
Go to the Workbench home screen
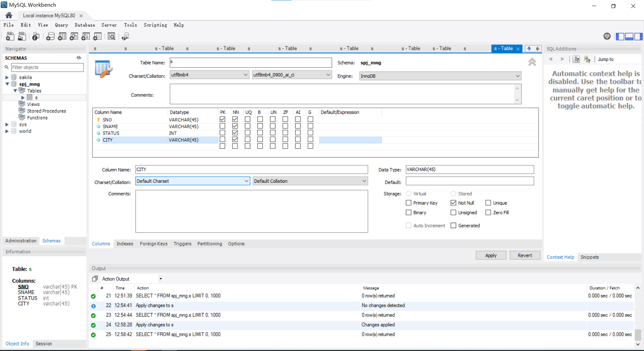click(x=9, y=15)
